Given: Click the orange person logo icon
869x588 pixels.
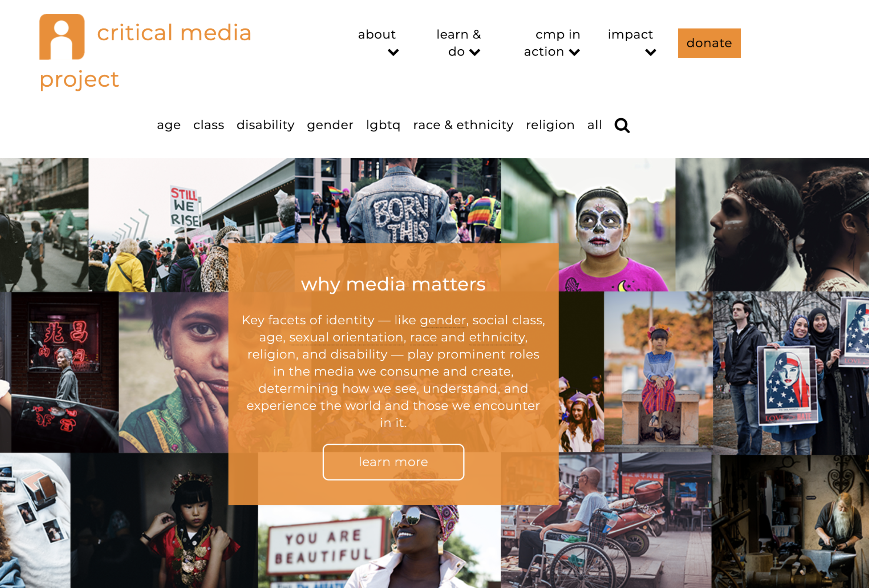Looking at the screenshot, I should [62, 37].
